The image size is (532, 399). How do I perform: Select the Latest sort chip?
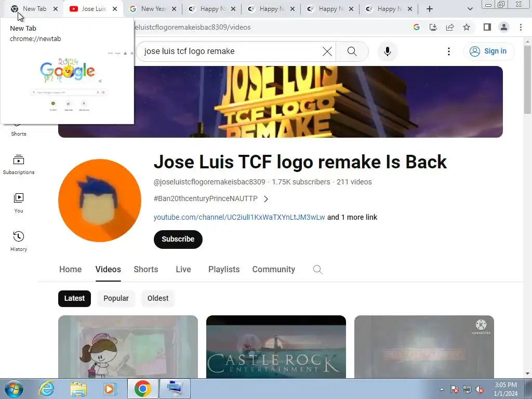[74, 299]
